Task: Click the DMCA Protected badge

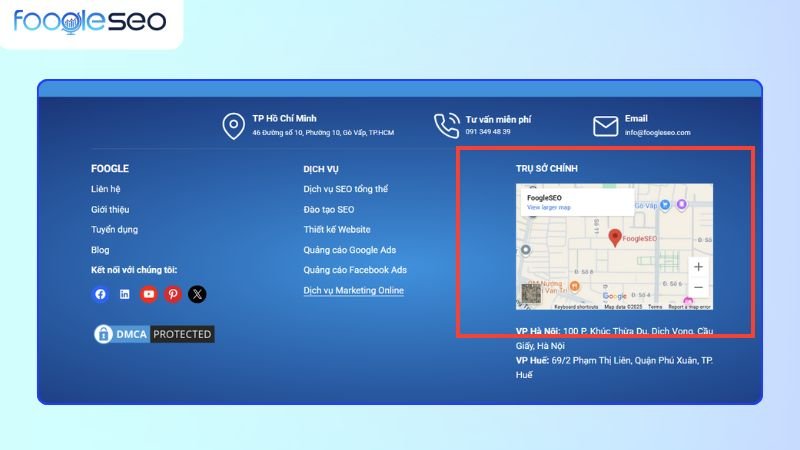Action: pos(153,334)
